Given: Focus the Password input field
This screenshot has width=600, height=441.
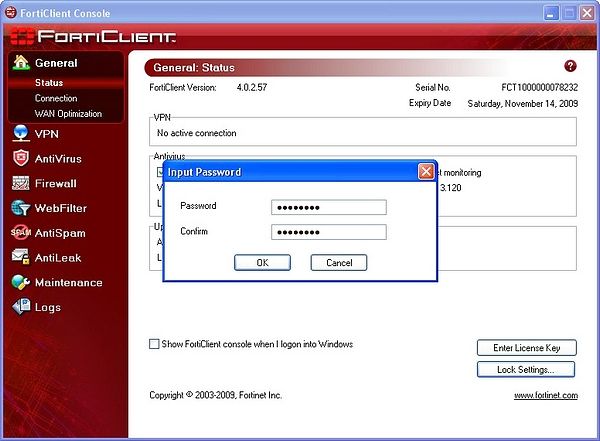Looking at the screenshot, I should (329, 207).
